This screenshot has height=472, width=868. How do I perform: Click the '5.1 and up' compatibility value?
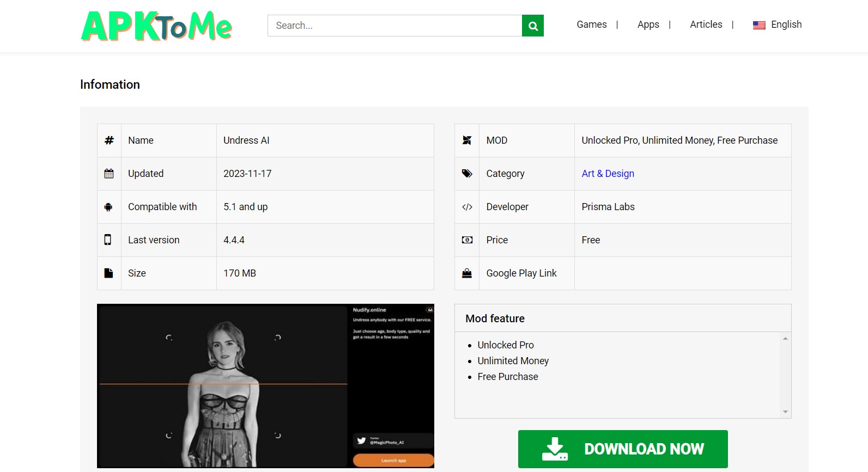[246, 207]
